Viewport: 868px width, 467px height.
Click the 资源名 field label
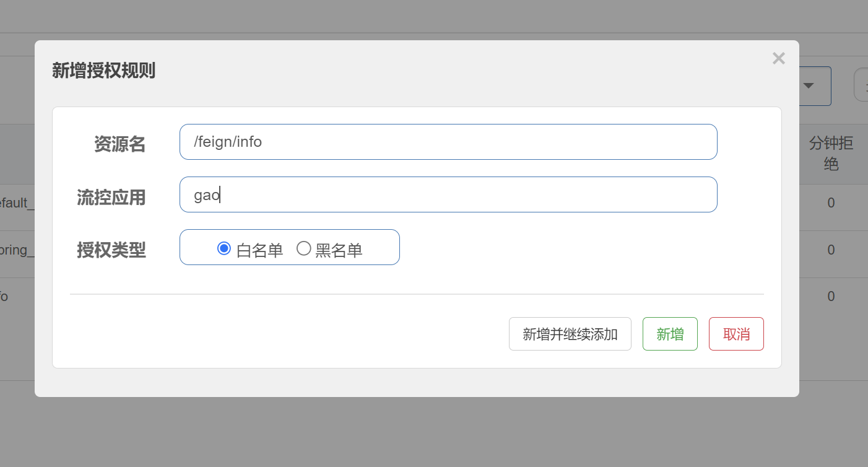click(x=119, y=144)
